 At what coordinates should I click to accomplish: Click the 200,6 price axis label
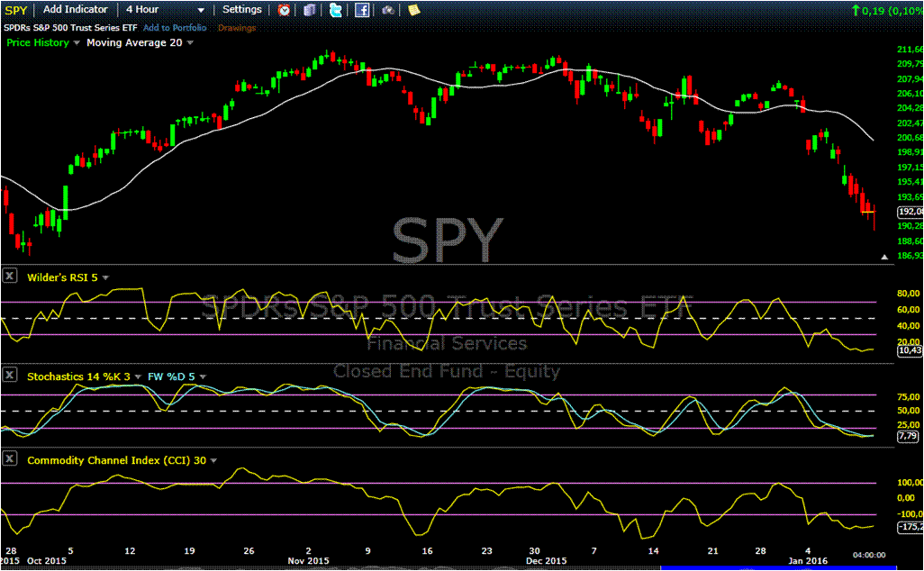(910, 137)
